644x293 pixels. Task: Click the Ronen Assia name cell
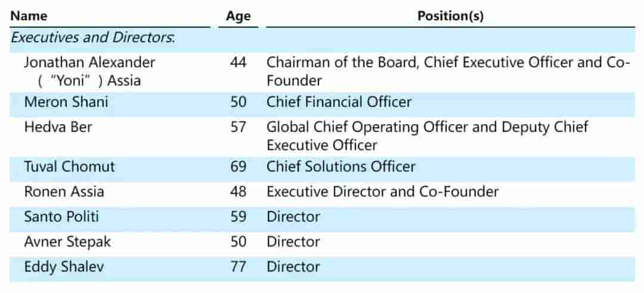coord(64,192)
